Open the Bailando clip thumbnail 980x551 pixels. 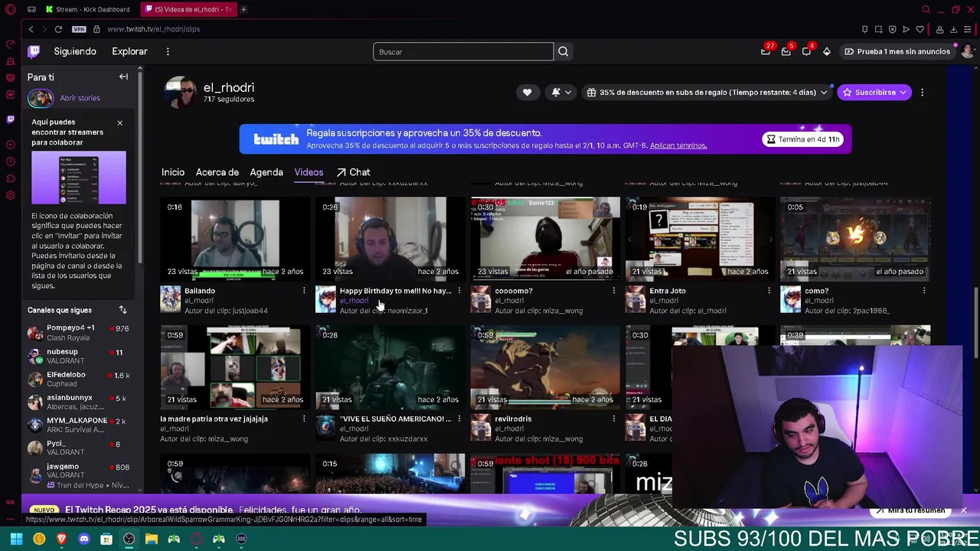(235, 239)
